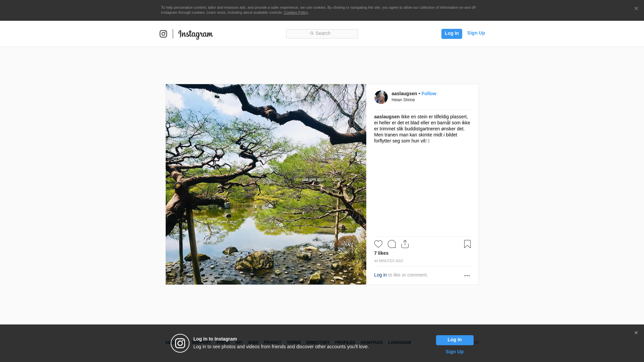Screen dimensions: 644x362
Task: Like the post with heart icon
Action: 378,244
